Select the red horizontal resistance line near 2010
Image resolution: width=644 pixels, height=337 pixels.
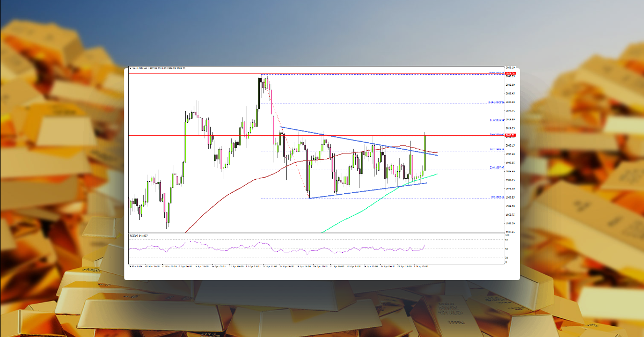pyautogui.click(x=215, y=135)
